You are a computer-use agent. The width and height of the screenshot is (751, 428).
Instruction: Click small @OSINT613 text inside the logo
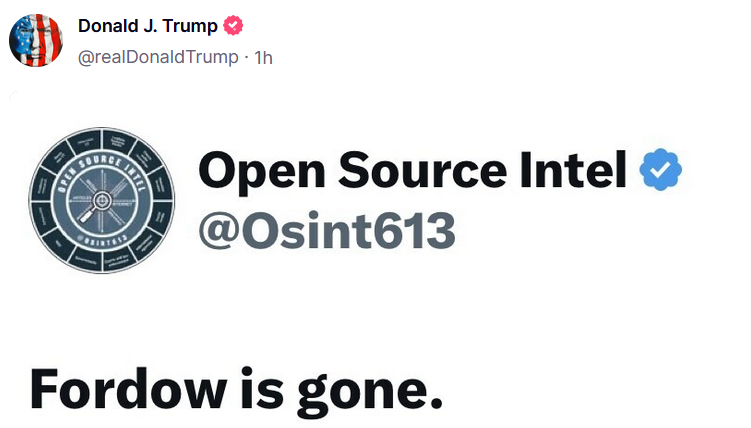(x=102, y=238)
